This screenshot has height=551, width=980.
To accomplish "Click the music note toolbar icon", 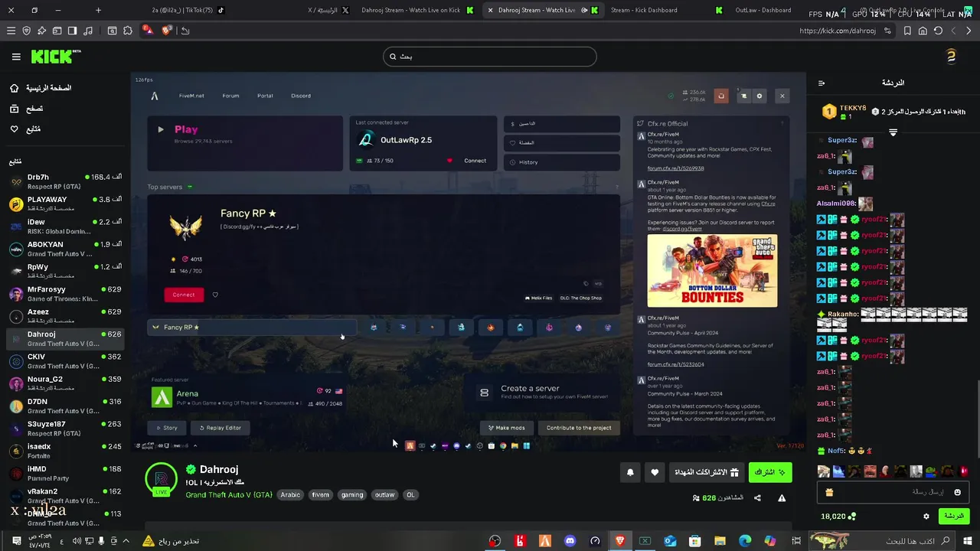I will (x=88, y=31).
